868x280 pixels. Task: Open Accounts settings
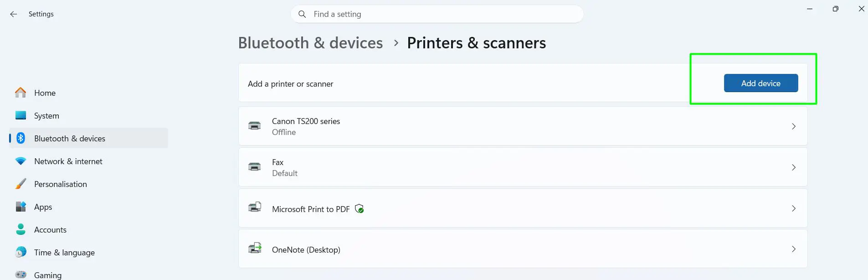88,229
